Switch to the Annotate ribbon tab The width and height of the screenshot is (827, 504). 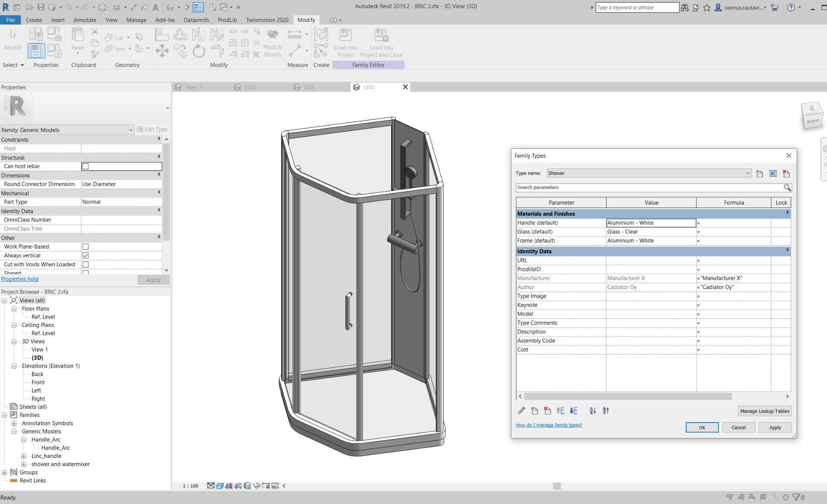pos(85,20)
